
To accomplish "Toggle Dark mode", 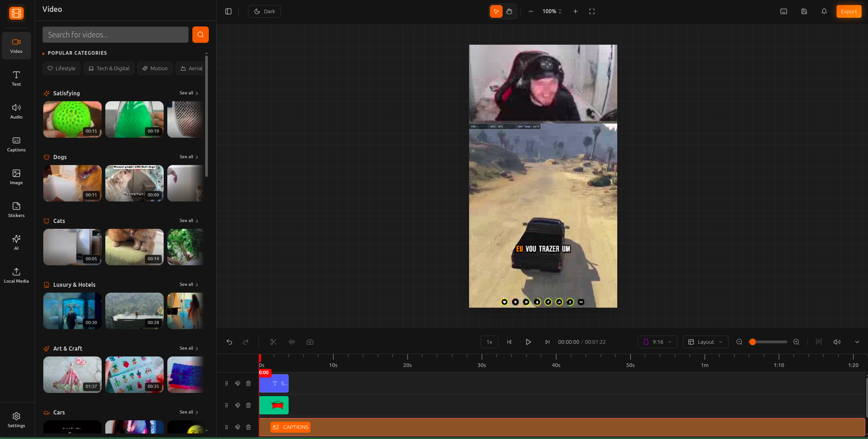I will point(264,11).
